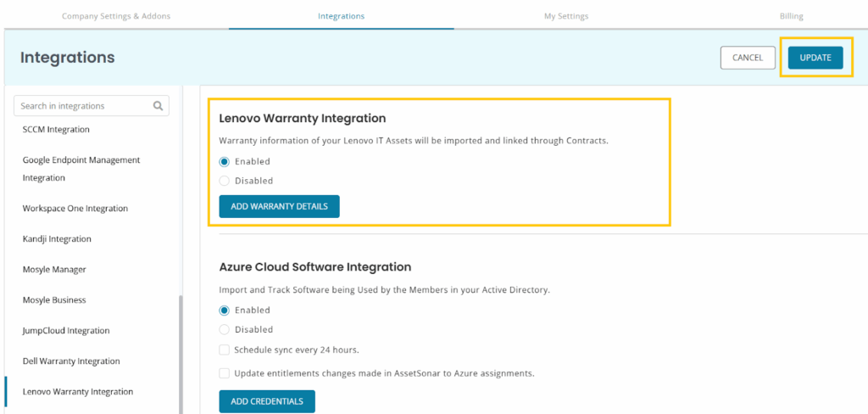Open the Company Settings & Addons tab
This screenshot has width=868, height=414.
pyautogui.click(x=116, y=16)
